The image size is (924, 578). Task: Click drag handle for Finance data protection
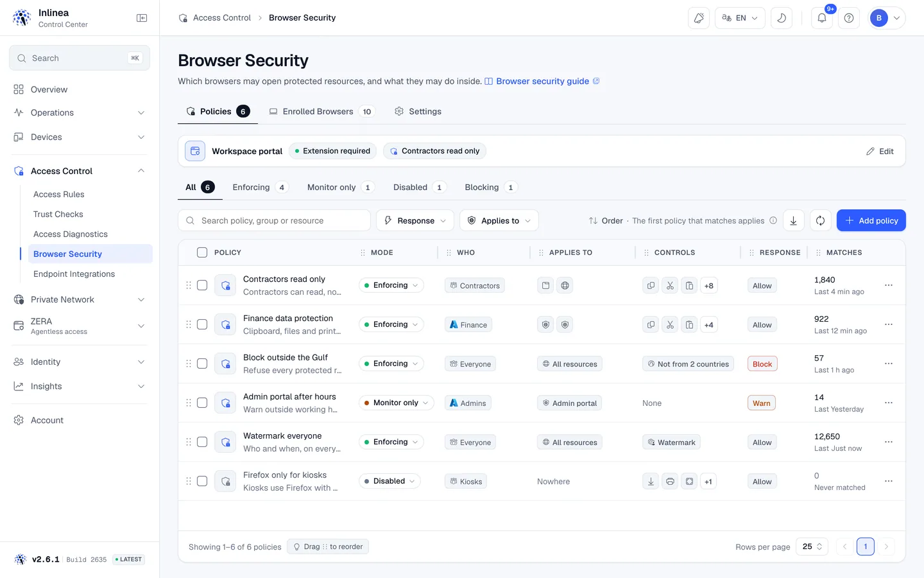tap(189, 324)
